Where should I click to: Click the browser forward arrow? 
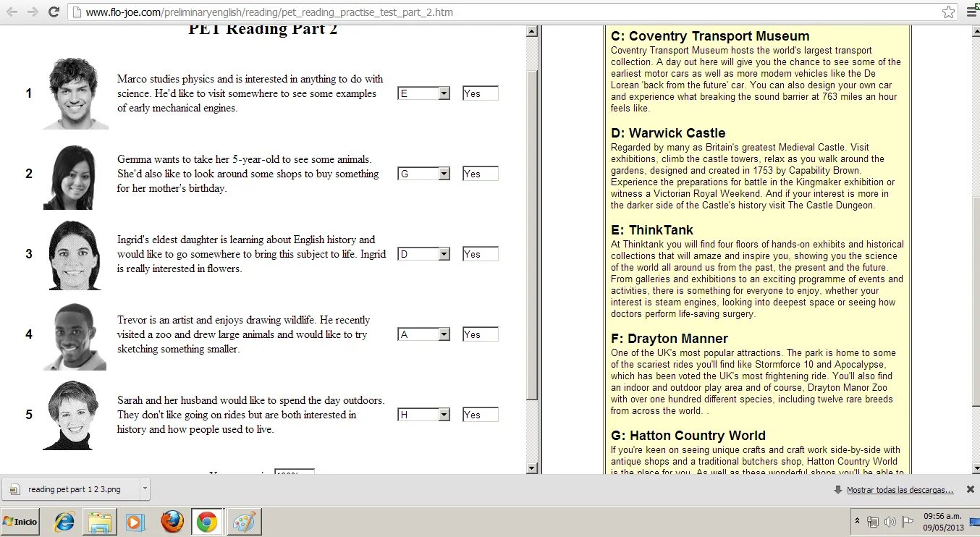point(33,12)
